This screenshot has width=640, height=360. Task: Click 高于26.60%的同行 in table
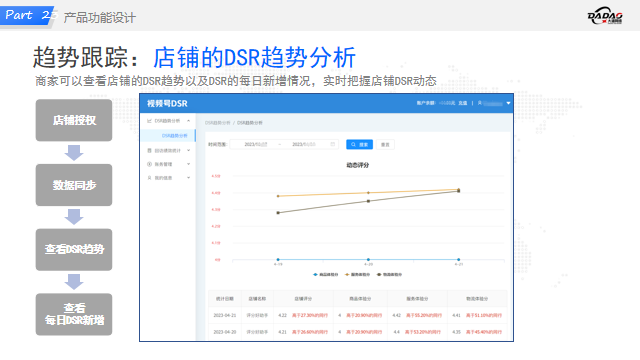click(x=310, y=332)
